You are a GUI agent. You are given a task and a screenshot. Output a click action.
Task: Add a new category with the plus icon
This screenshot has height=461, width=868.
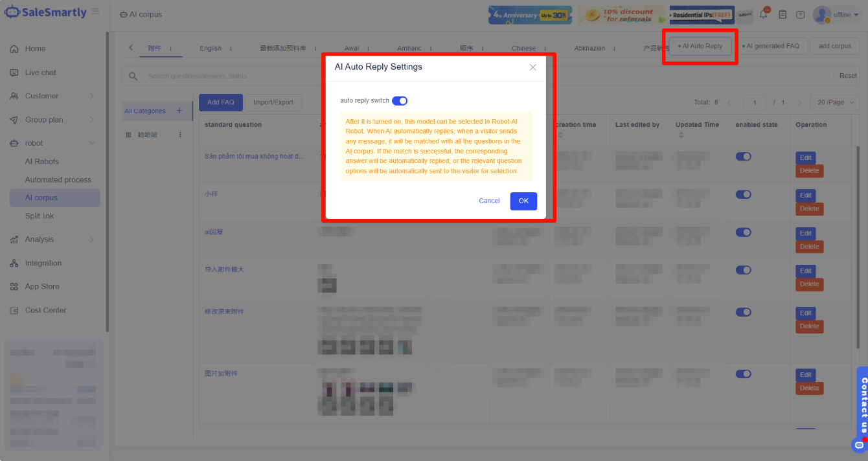pos(179,111)
